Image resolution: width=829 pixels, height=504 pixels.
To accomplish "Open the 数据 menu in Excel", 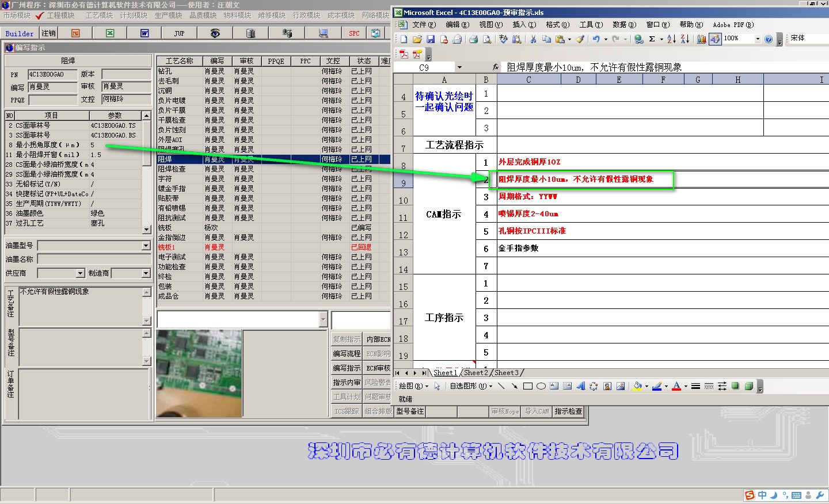I will (x=624, y=25).
